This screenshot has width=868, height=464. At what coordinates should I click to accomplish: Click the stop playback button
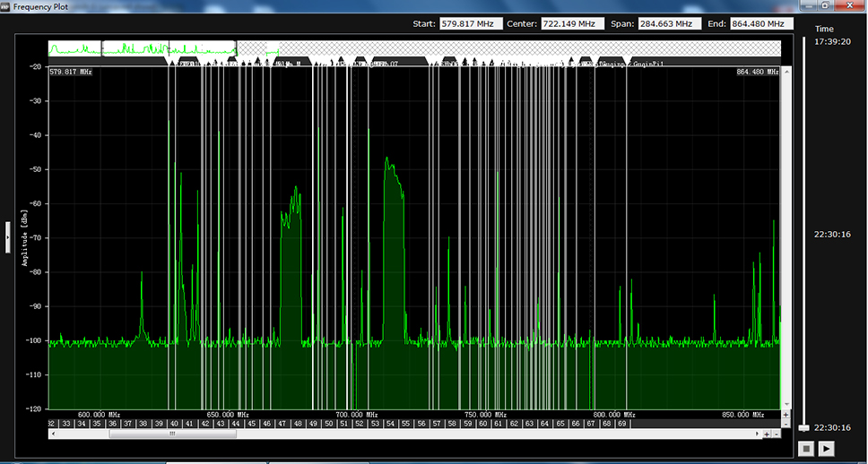coord(806,449)
